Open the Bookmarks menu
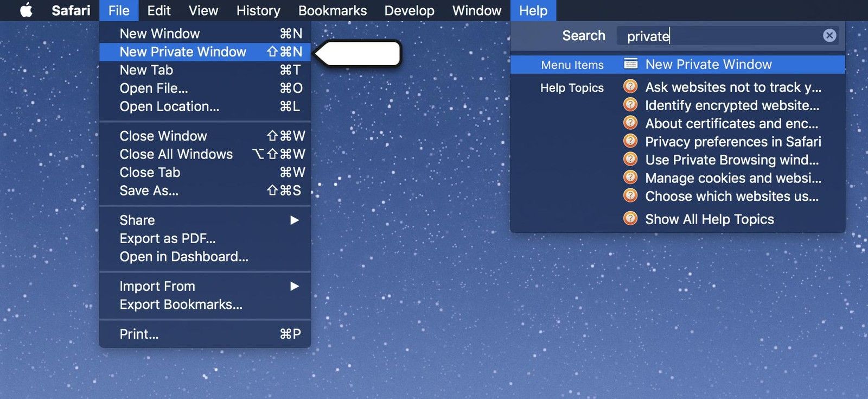This screenshot has width=868, height=399. 332,10
